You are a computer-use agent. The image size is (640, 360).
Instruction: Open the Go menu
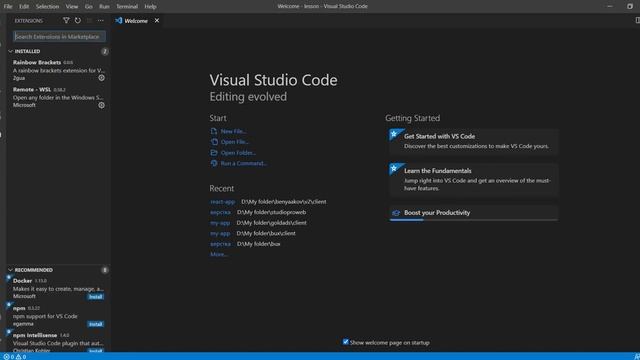click(89, 6)
